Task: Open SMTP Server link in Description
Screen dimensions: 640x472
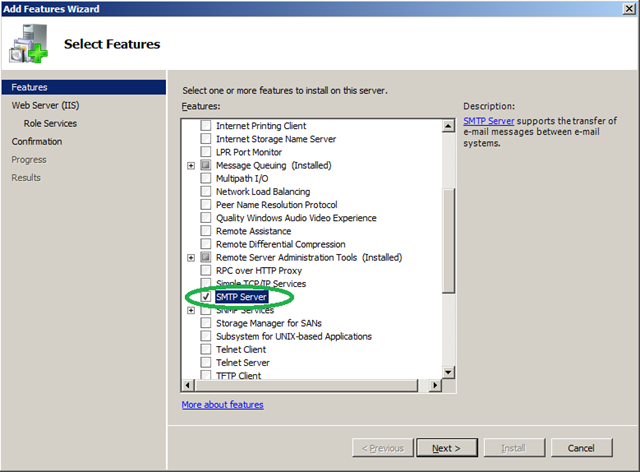Action: (489, 121)
